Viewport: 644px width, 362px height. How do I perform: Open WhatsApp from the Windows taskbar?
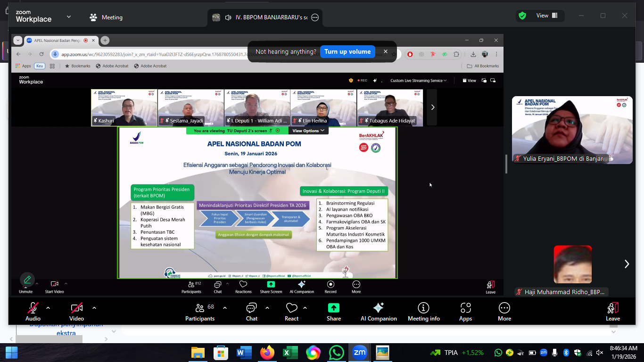pos(337,353)
